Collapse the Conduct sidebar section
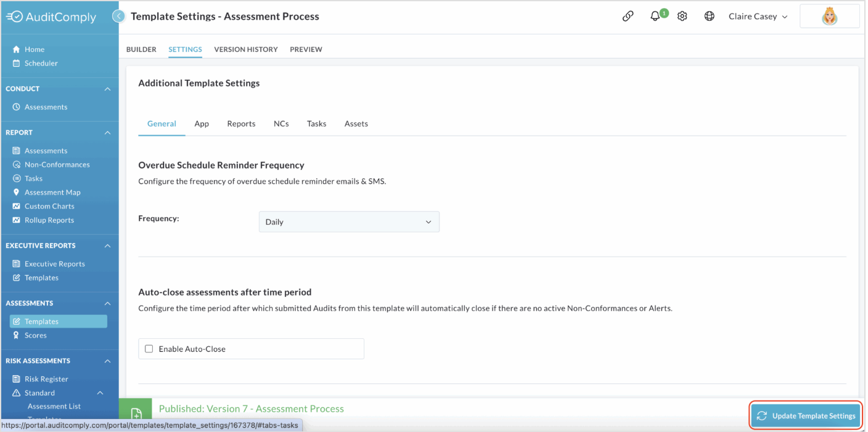 (108, 89)
